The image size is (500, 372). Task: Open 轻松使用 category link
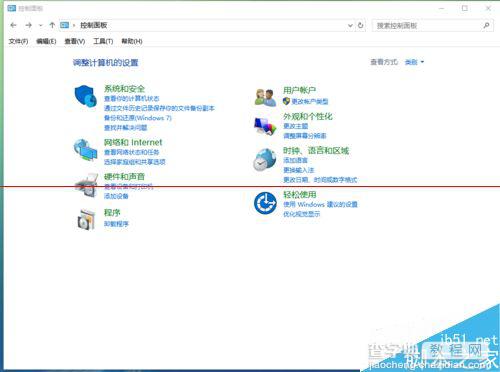(x=300, y=195)
